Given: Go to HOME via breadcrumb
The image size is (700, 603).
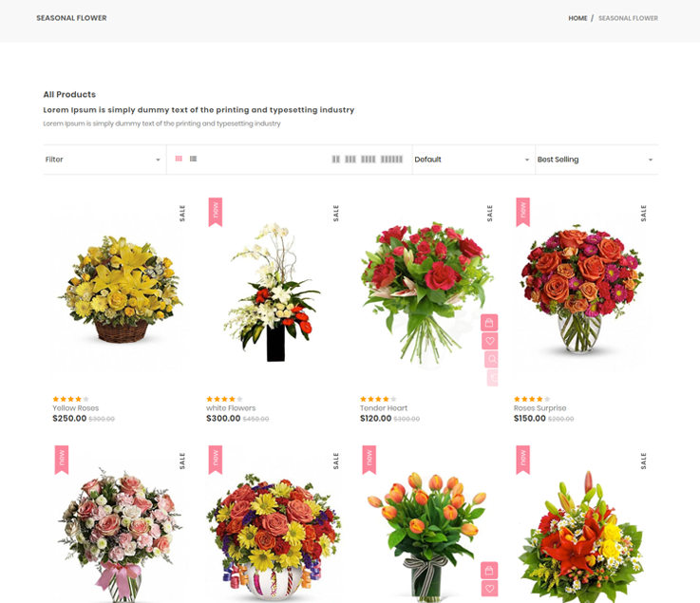Looking at the screenshot, I should [x=577, y=18].
